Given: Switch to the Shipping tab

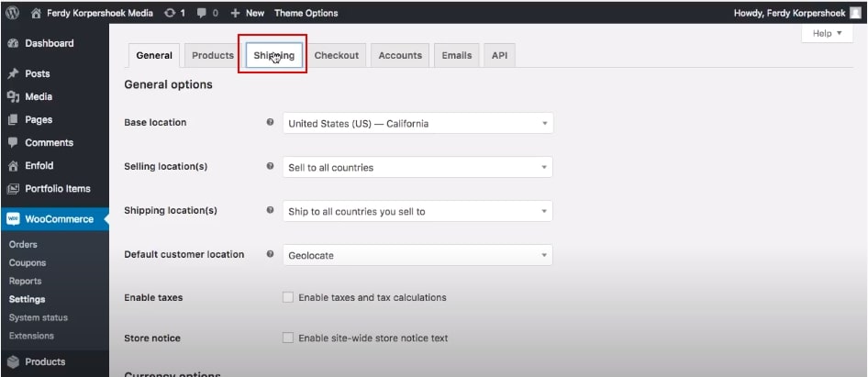Looking at the screenshot, I should (274, 55).
